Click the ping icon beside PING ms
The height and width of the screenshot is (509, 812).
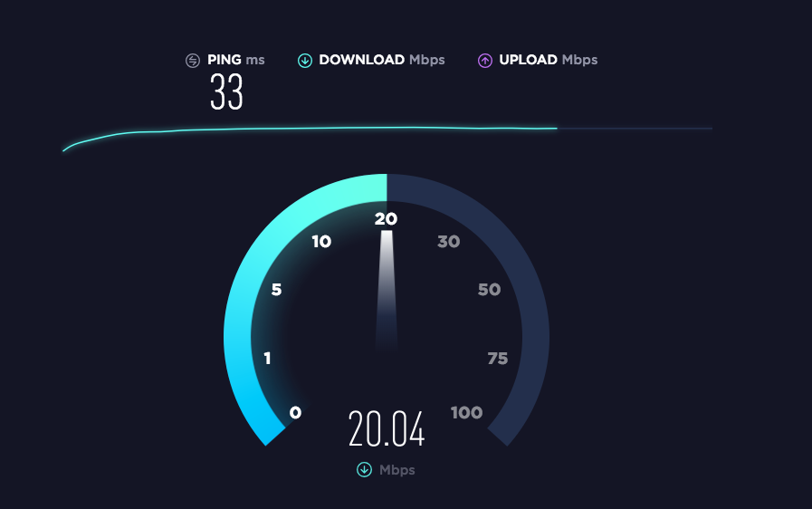point(193,61)
